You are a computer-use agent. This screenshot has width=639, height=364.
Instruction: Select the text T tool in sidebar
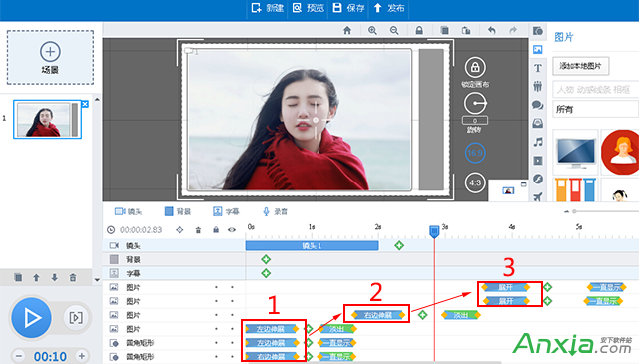538,68
